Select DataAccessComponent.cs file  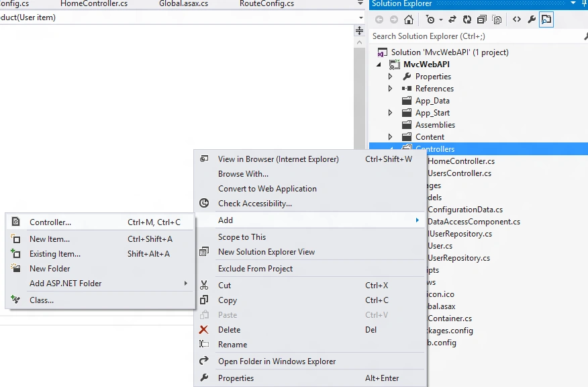[474, 222]
